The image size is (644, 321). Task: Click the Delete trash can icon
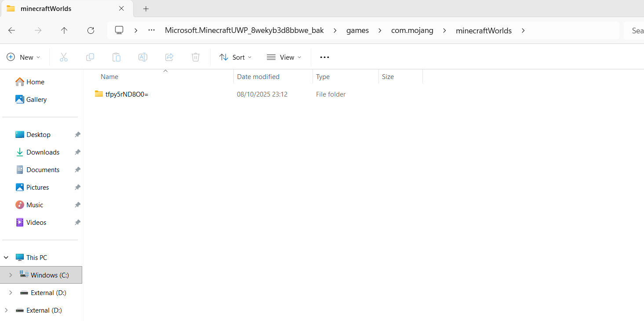click(x=196, y=57)
